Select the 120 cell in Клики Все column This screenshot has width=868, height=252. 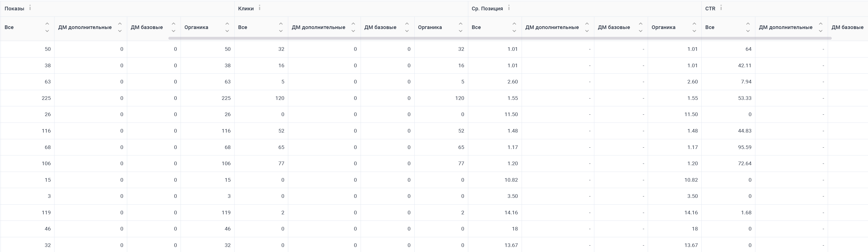coord(280,98)
